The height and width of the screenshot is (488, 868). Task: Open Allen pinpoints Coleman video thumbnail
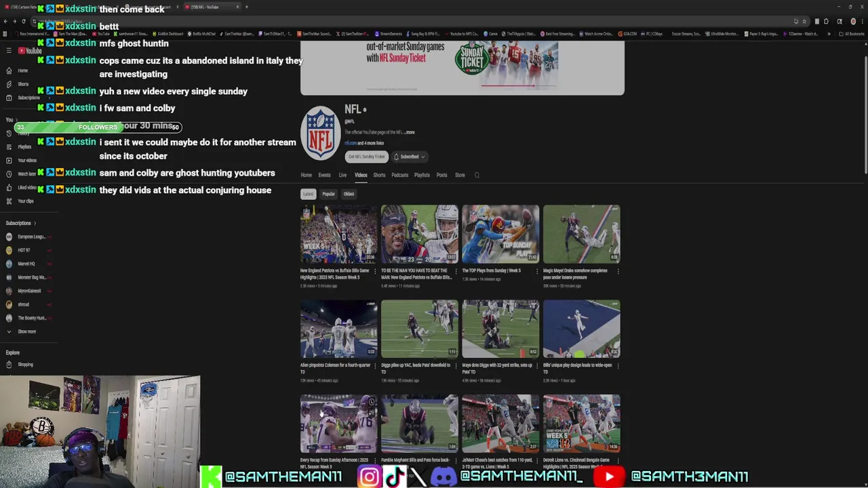(x=339, y=329)
